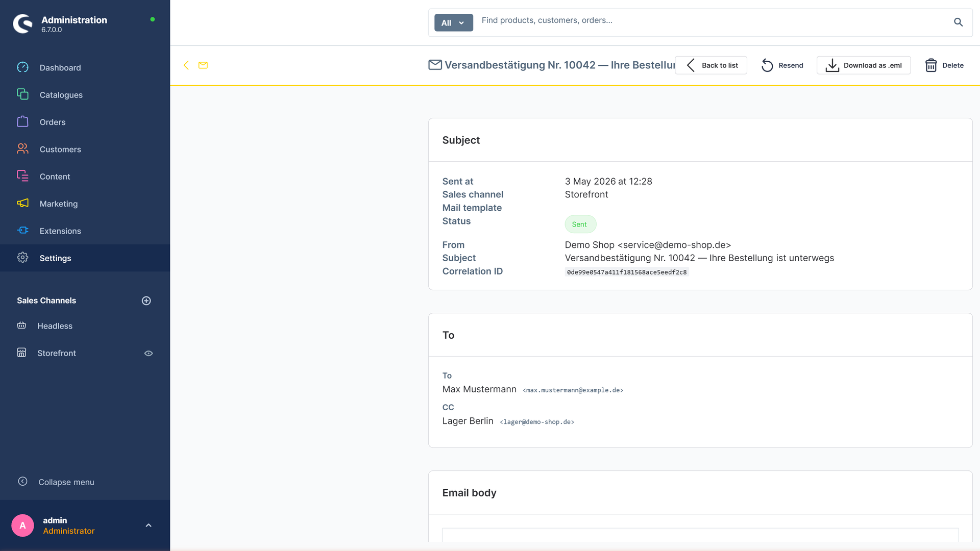The image size is (980, 551).
Task: Click the Storefront sales channel value
Action: click(586, 194)
